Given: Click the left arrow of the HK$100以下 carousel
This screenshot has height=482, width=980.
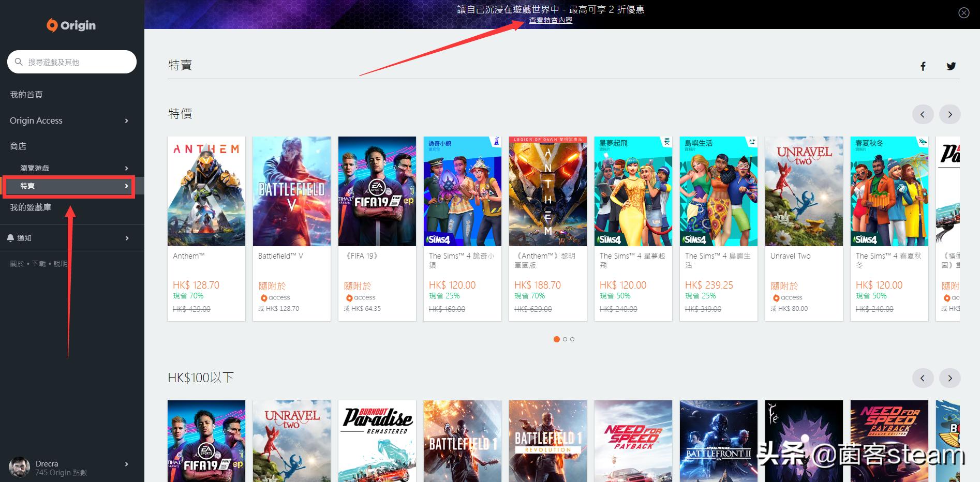Looking at the screenshot, I should [x=923, y=378].
